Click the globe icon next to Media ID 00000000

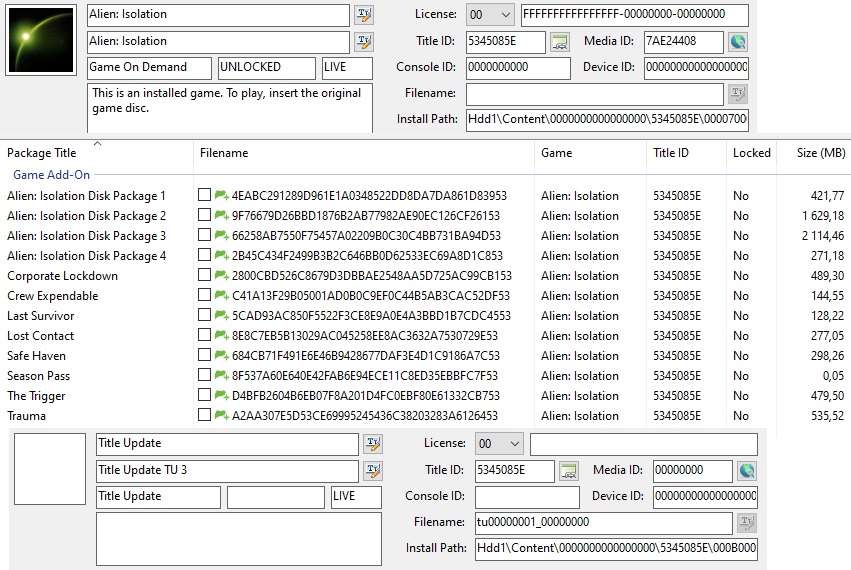click(747, 471)
